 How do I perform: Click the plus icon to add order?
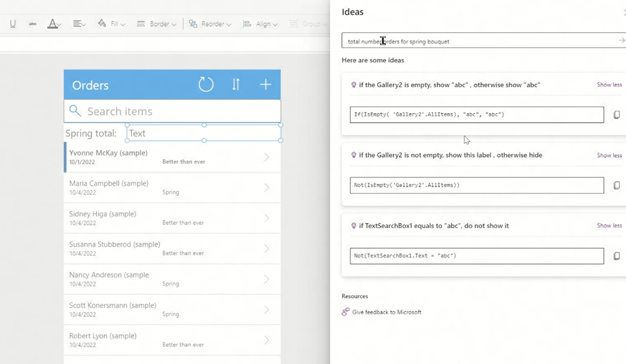coord(266,84)
